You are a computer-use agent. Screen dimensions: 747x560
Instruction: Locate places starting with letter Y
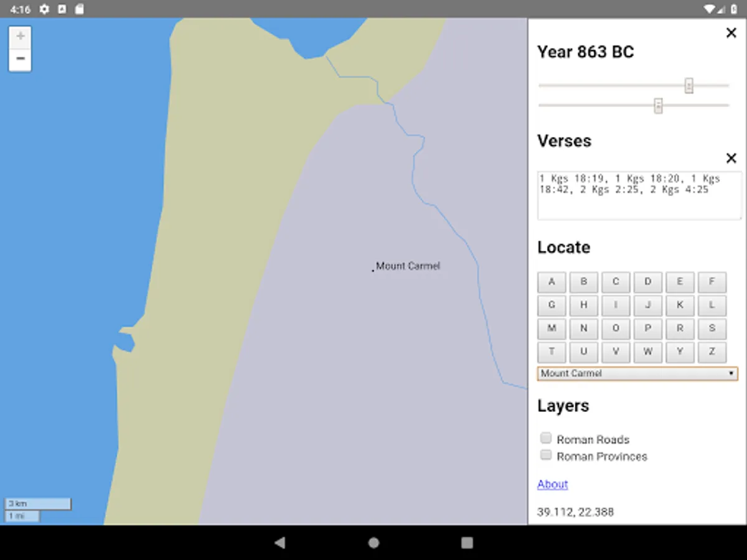coord(680,352)
